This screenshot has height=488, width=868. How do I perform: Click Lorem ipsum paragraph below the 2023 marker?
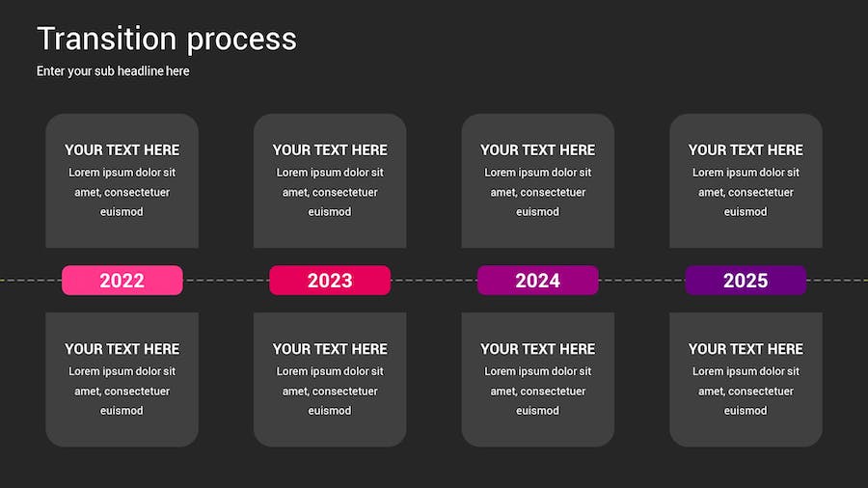click(330, 391)
